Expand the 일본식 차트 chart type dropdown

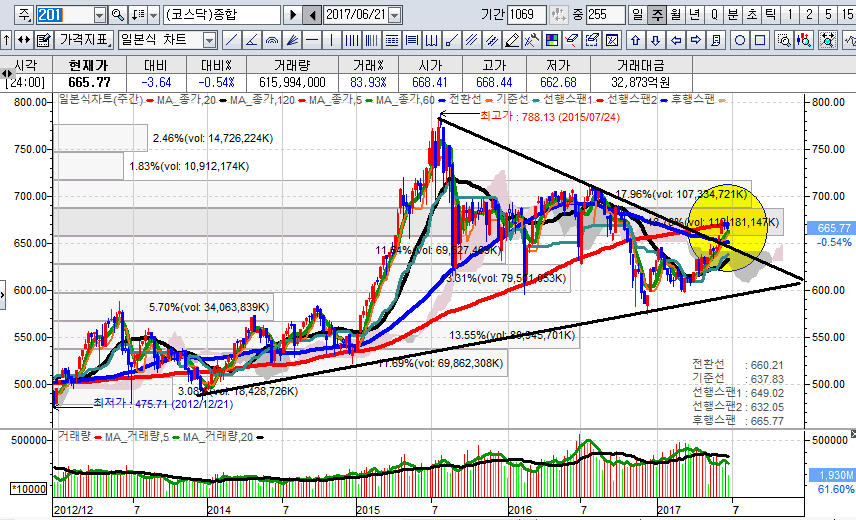coord(209,40)
